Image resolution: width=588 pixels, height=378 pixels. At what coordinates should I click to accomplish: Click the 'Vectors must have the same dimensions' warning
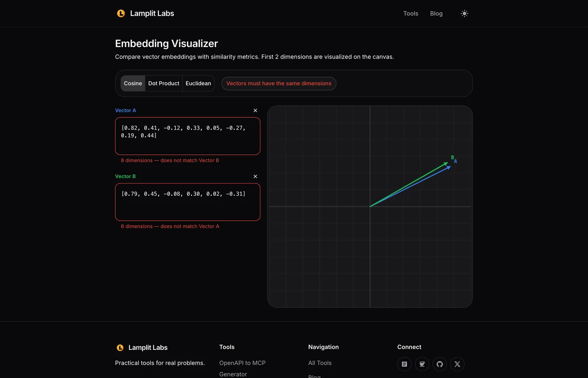(279, 84)
